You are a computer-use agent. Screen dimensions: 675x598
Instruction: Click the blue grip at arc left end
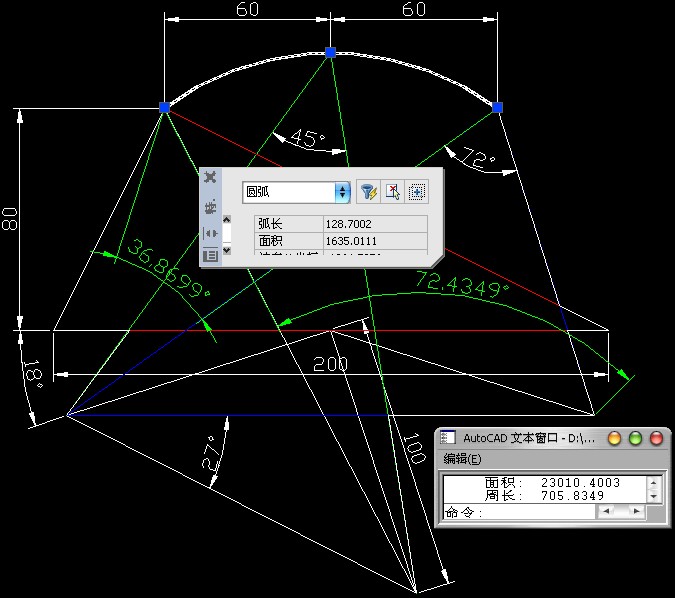point(164,107)
